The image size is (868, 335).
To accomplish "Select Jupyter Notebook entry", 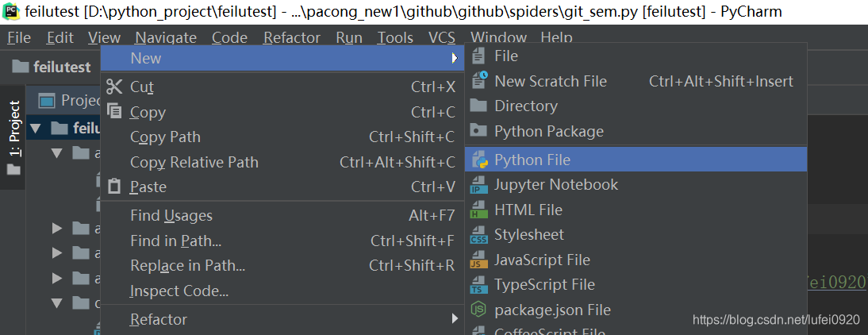I will pos(636,184).
